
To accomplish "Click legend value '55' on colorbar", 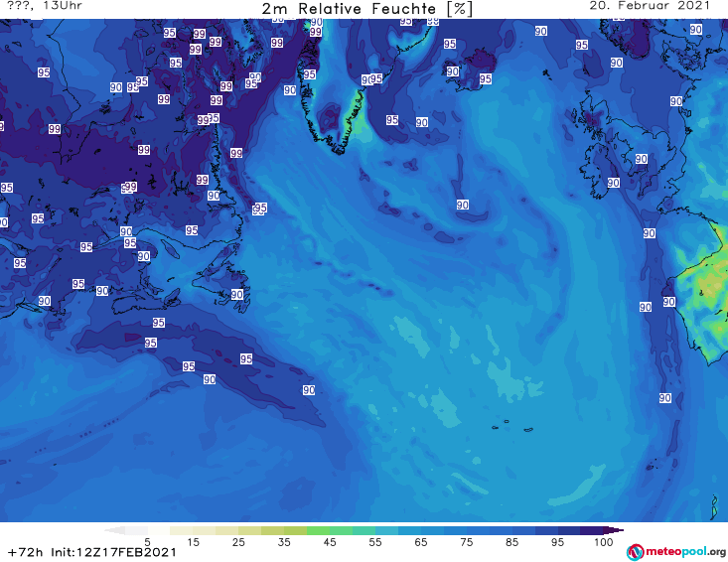I will (375, 542).
